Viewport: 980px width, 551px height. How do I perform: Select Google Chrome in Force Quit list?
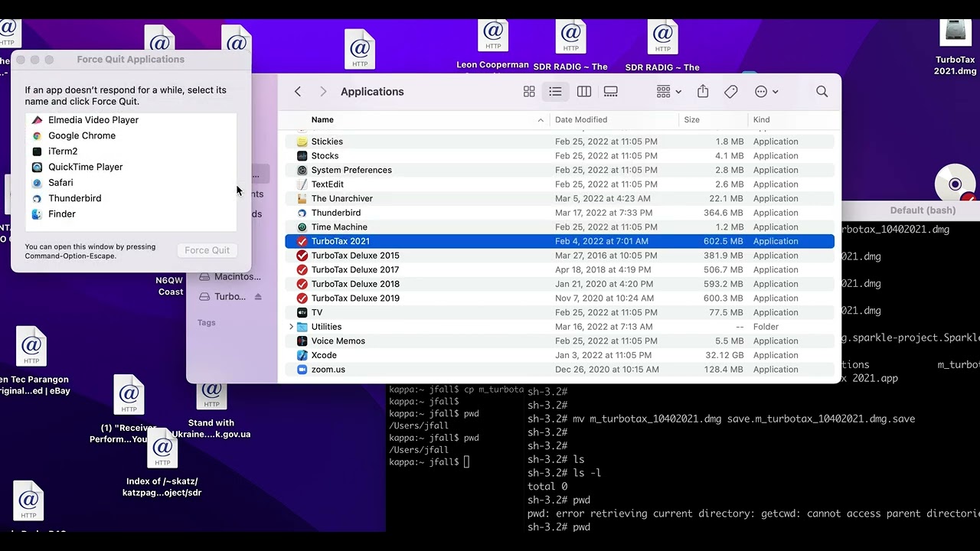(131, 135)
